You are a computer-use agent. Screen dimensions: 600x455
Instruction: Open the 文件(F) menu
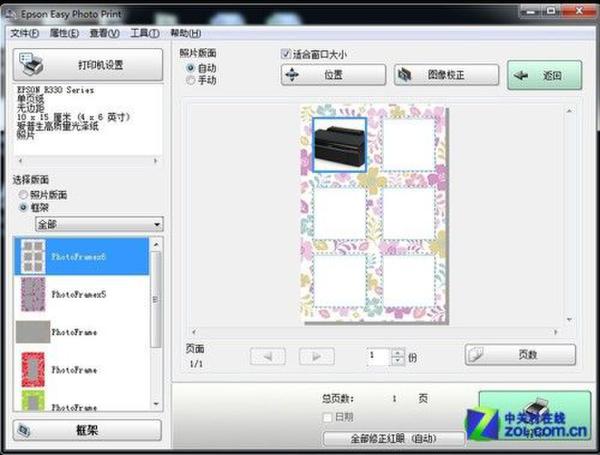pyautogui.click(x=24, y=34)
